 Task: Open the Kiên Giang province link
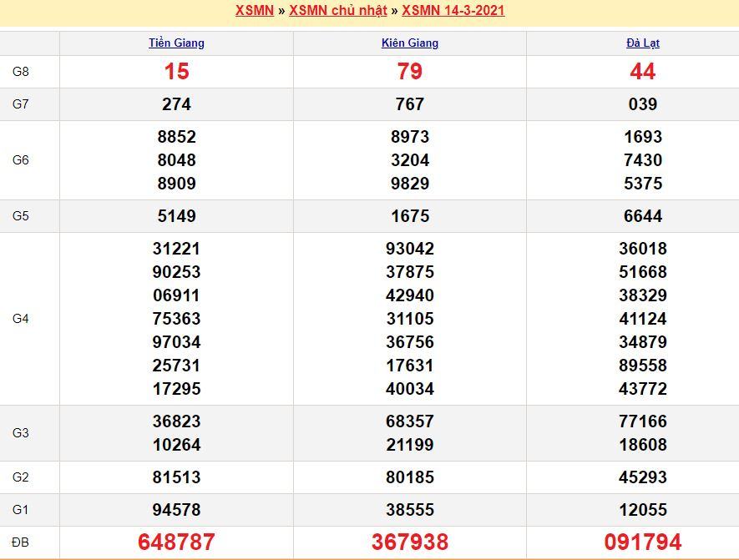(x=410, y=43)
